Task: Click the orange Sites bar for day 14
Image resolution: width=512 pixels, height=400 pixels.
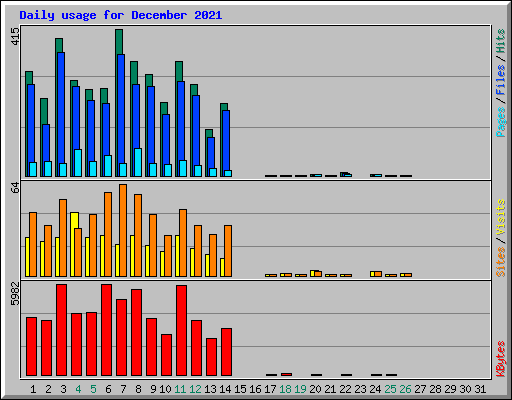Action: click(228, 251)
